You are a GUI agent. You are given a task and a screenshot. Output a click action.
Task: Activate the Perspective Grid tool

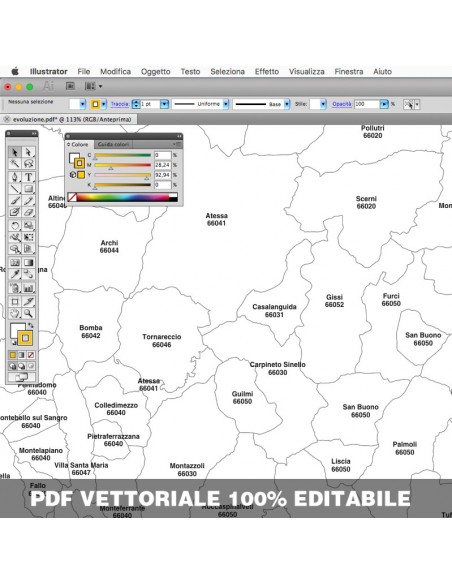point(29,248)
